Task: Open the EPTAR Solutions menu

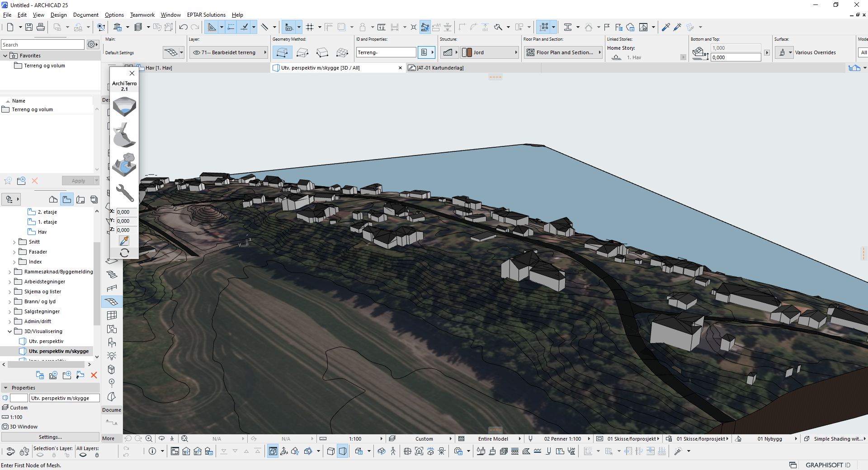Action: (x=206, y=15)
